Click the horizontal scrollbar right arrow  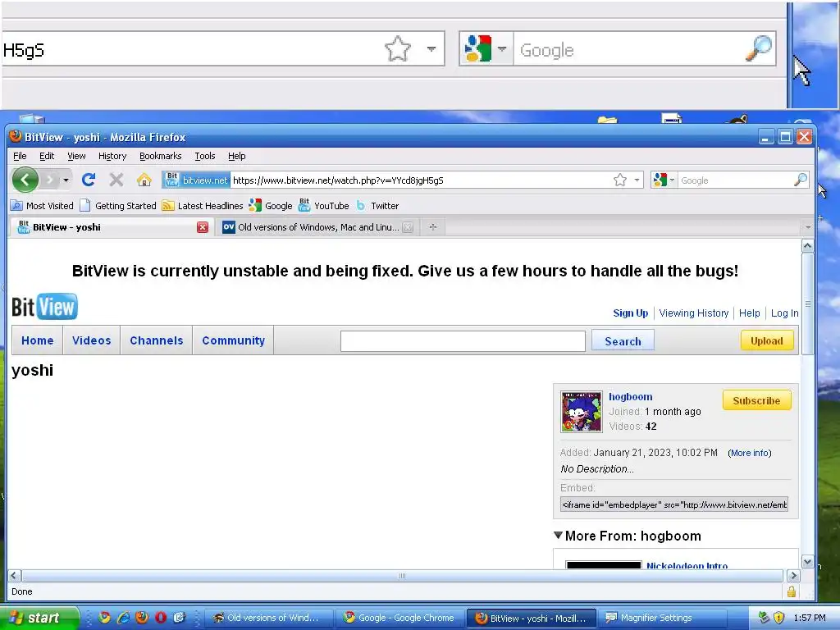coord(793,576)
